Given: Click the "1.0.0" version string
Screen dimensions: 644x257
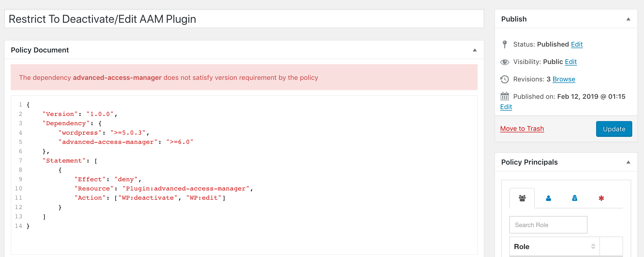Looking at the screenshot, I should [x=100, y=114].
